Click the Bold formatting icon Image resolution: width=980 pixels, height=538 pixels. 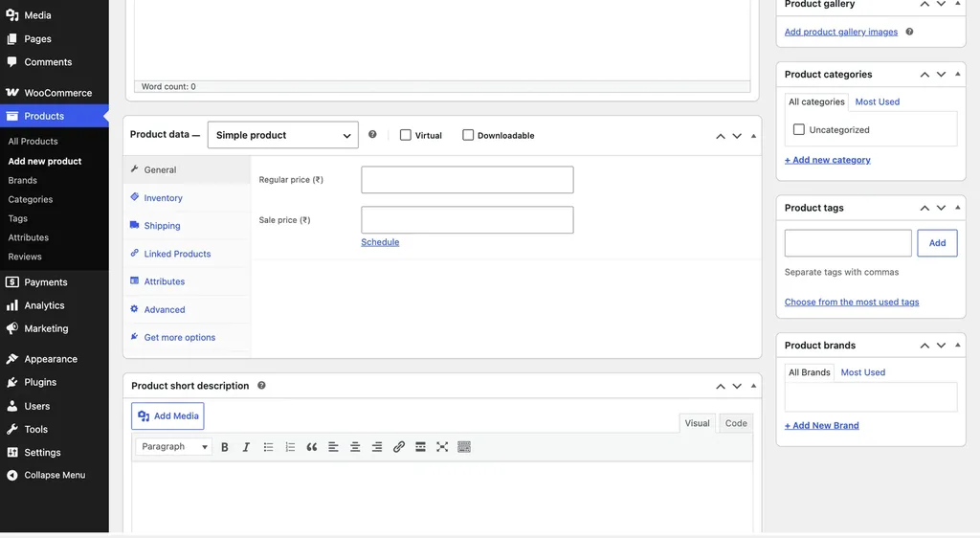224,447
